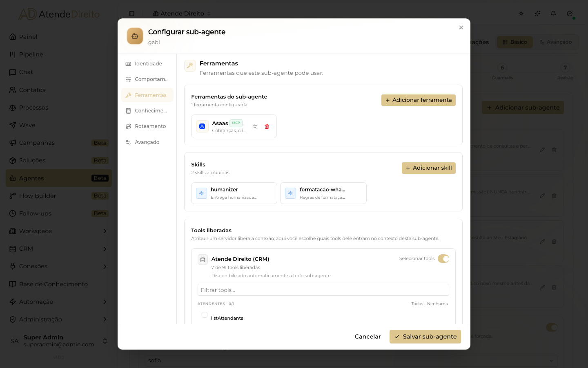The width and height of the screenshot is (588, 368).
Task: Expand the Workspace sidebar section
Action: pos(59,231)
